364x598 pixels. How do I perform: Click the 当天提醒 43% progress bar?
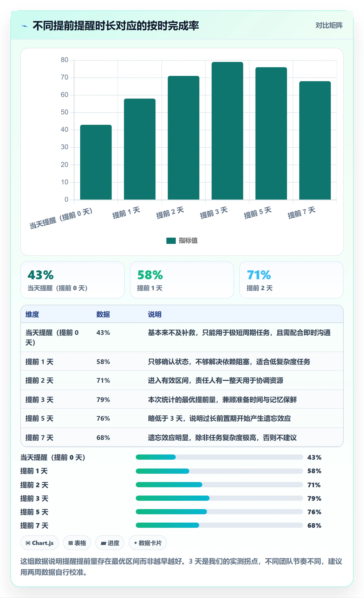click(219, 457)
